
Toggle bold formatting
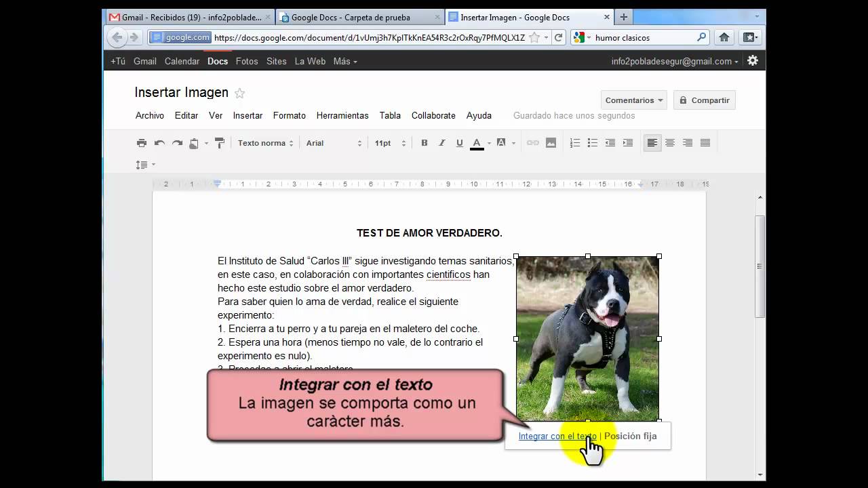(425, 143)
